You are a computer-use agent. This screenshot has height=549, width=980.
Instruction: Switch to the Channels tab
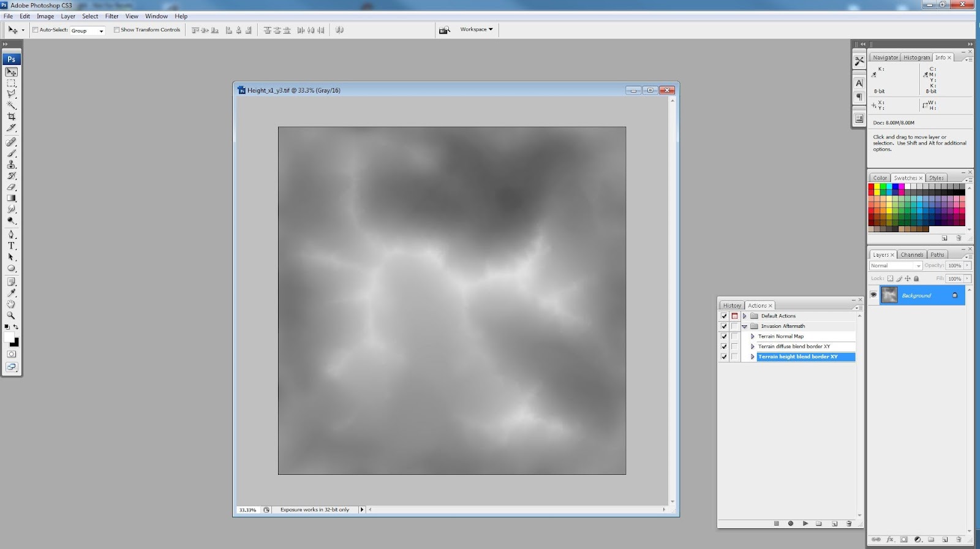click(911, 254)
